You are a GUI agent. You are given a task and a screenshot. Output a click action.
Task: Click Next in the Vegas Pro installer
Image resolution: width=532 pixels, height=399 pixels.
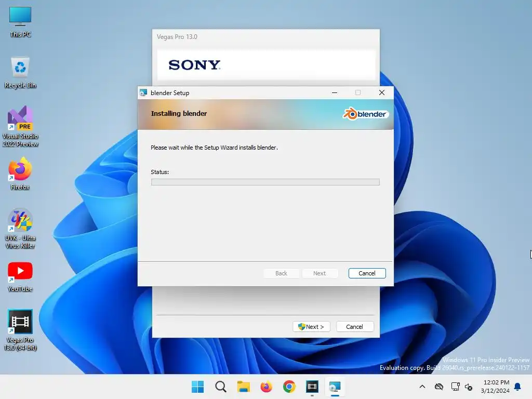click(312, 327)
